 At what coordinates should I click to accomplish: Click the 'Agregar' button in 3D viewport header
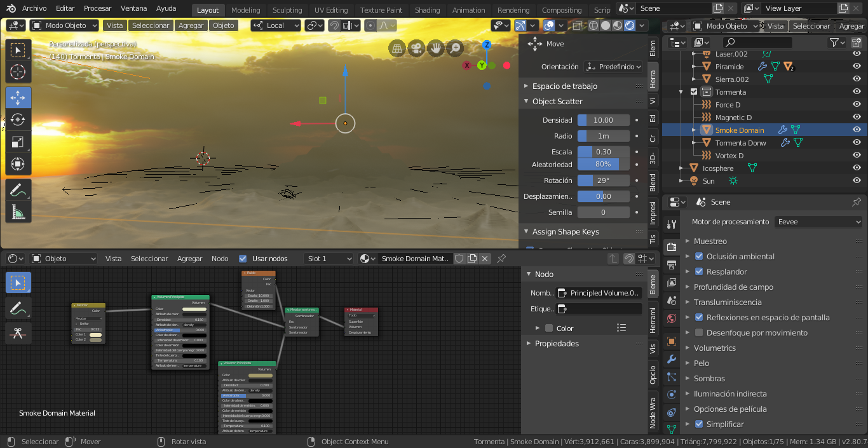[x=191, y=25]
